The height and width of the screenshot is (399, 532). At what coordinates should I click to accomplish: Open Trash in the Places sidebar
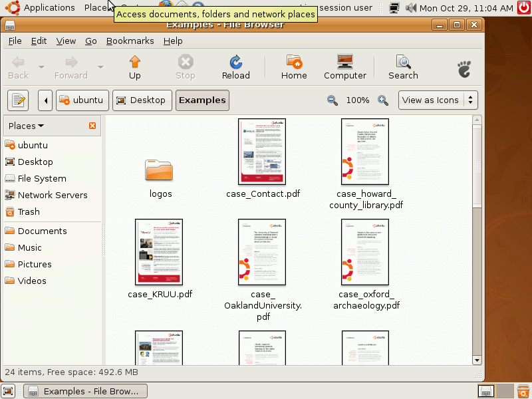click(23, 211)
